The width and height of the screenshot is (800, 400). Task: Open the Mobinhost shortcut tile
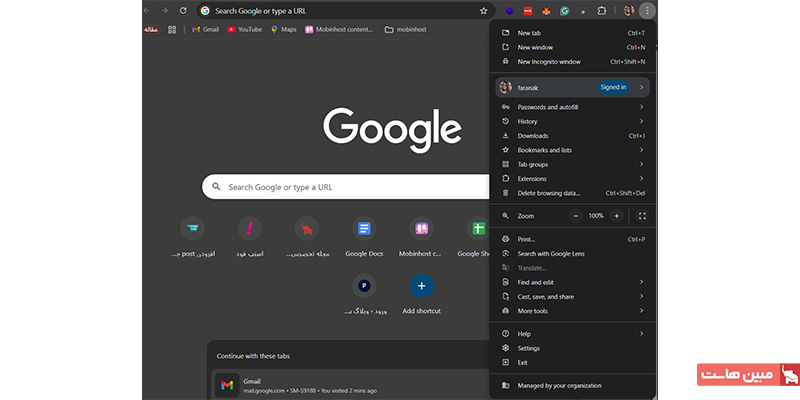coord(421,237)
